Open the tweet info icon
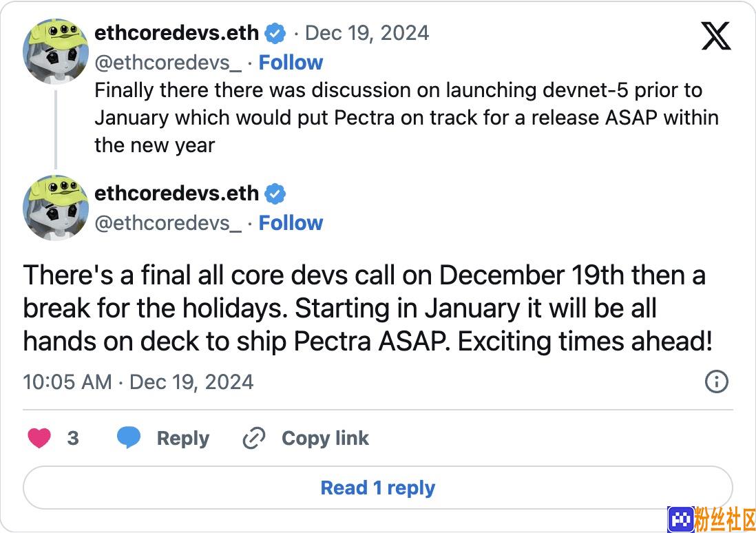The height and width of the screenshot is (533, 756). coord(717,382)
